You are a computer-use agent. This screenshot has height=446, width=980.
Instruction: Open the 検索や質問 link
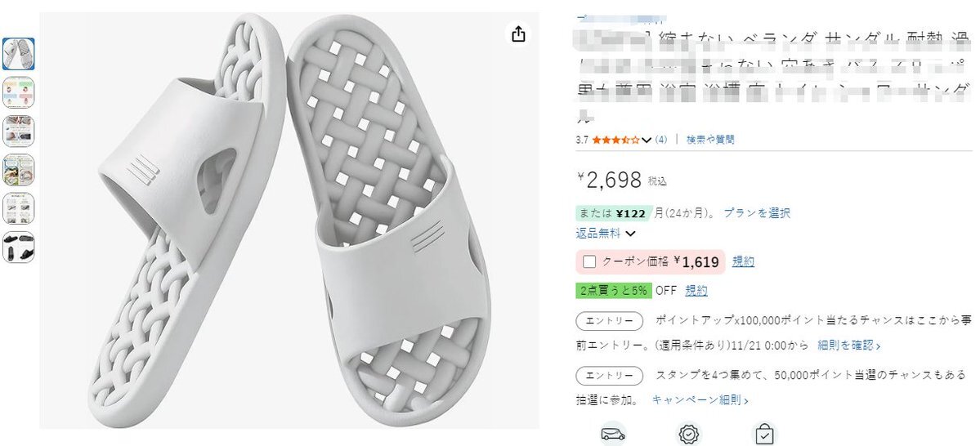pyautogui.click(x=709, y=140)
